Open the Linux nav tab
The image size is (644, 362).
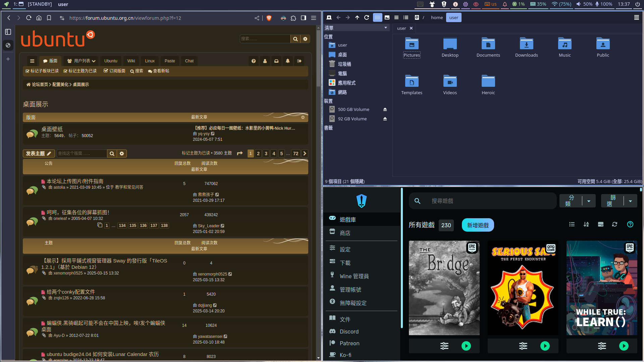(150, 61)
